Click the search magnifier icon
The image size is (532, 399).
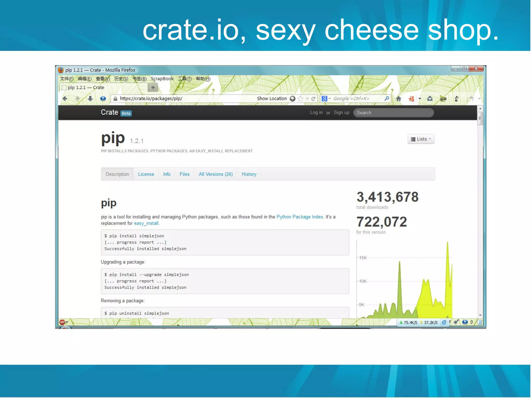[387, 98]
